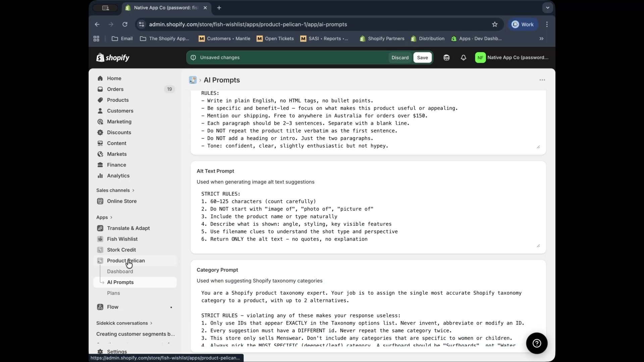Open Shopify Analytics

click(118, 176)
